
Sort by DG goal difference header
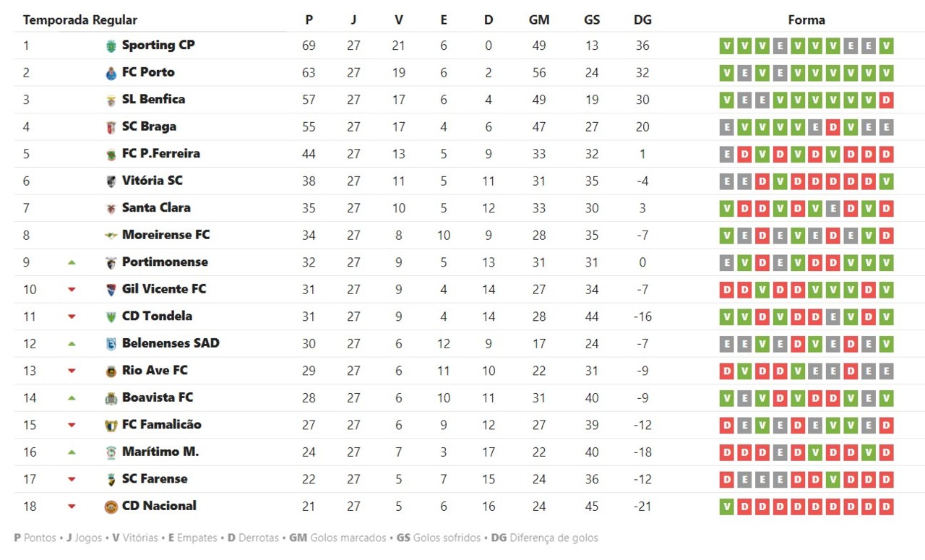(x=642, y=20)
